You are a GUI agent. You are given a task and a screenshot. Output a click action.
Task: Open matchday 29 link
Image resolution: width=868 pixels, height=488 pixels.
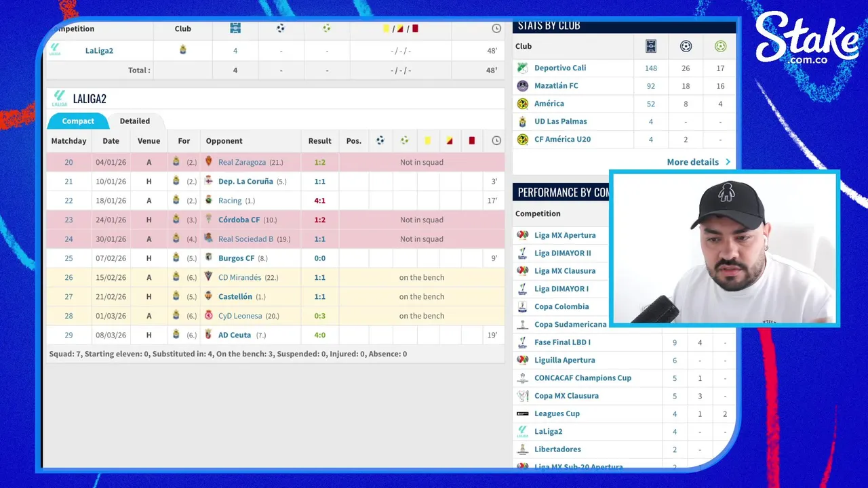pos(68,335)
